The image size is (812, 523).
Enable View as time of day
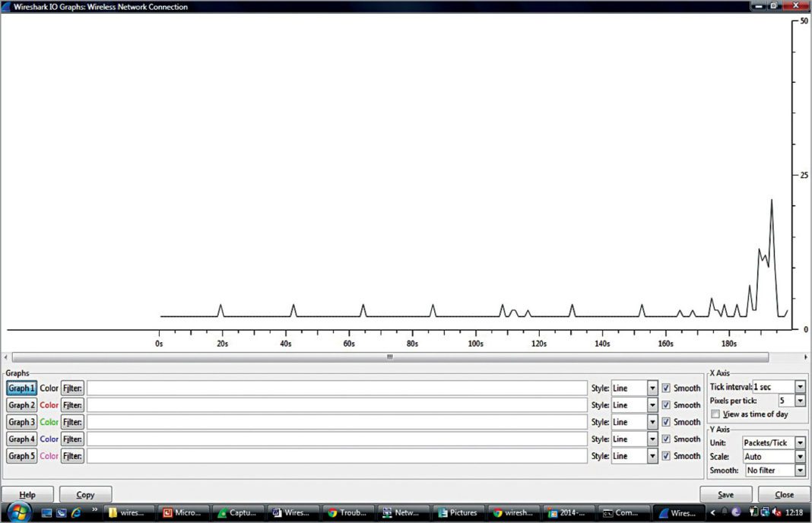[x=714, y=414]
